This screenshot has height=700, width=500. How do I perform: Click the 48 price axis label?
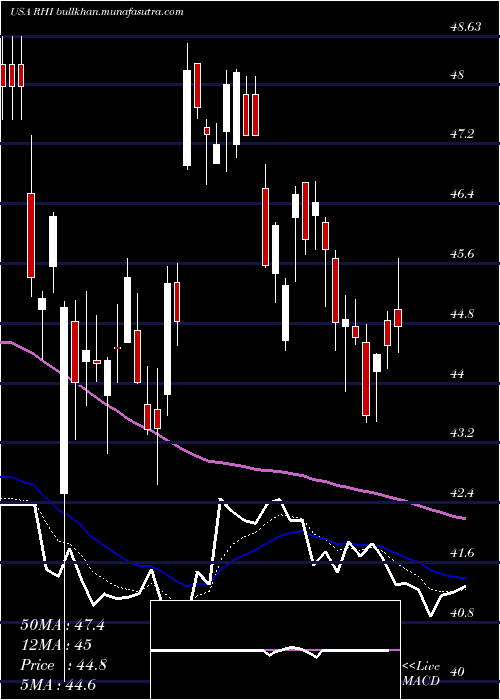pyautogui.click(x=458, y=75)
